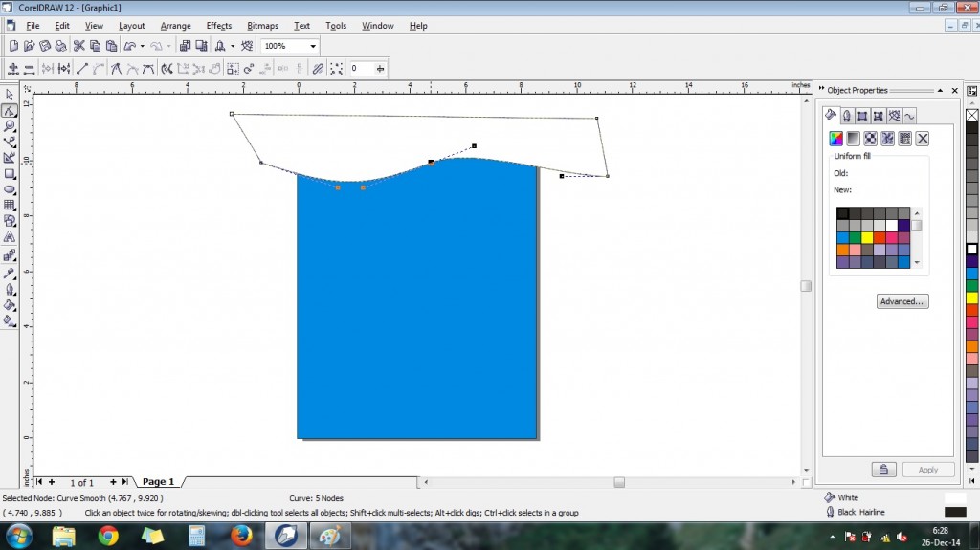Click the Add Node(s) icon
The height and width of the screenshot is (550, 980).
13,69
